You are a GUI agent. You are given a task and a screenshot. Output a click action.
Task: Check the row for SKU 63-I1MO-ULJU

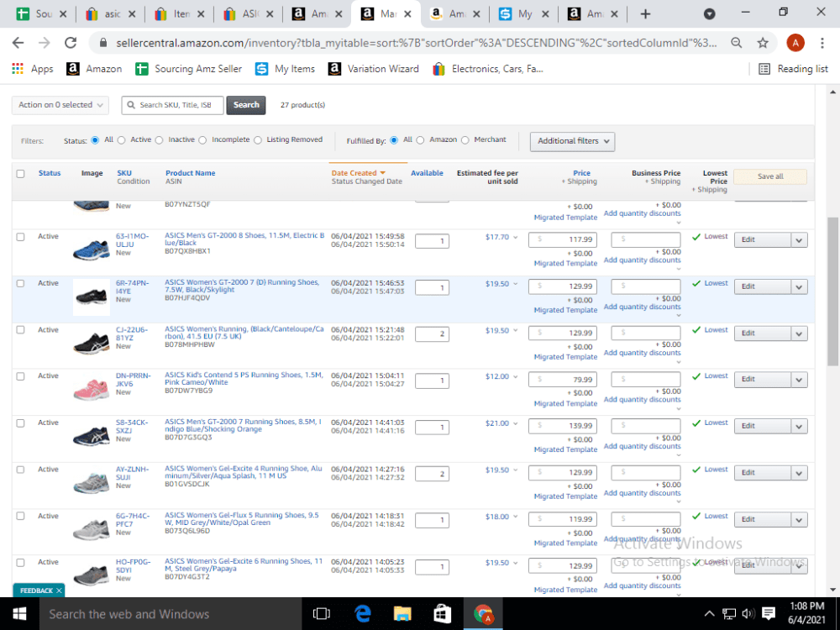[x=20, y=237]
